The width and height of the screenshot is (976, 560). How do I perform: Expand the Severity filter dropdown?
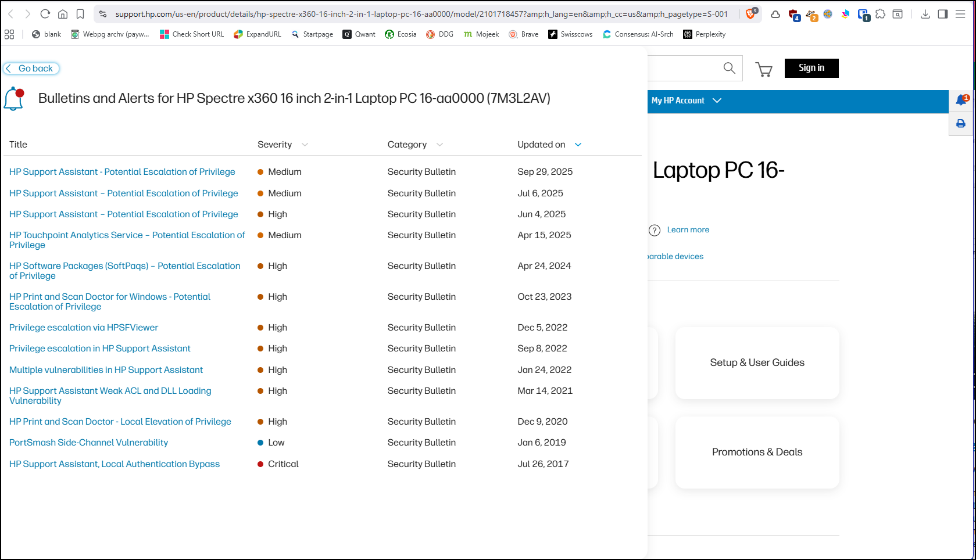coord(305,145)
